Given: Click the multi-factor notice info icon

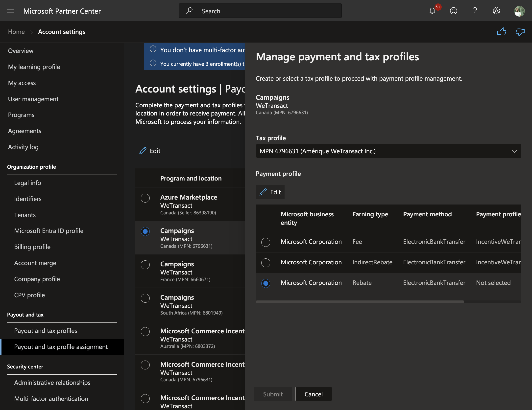Looking at the screenshot, I should [153, 49].
